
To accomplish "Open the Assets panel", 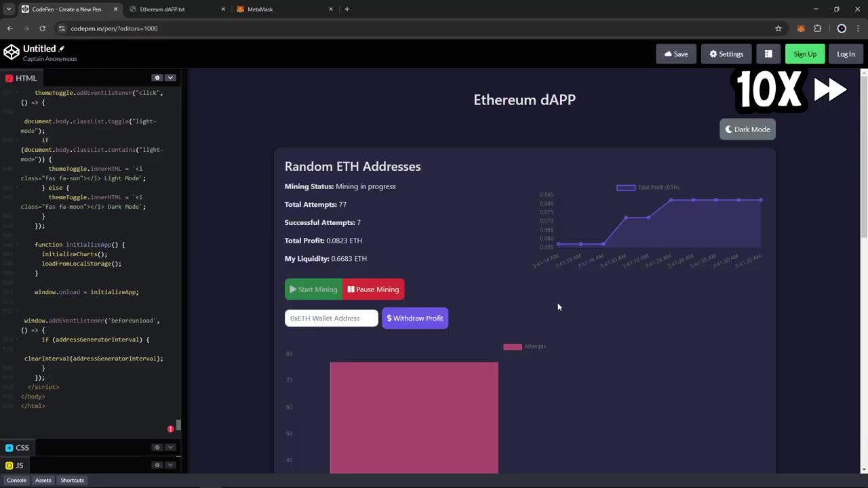I will point(43,480).
